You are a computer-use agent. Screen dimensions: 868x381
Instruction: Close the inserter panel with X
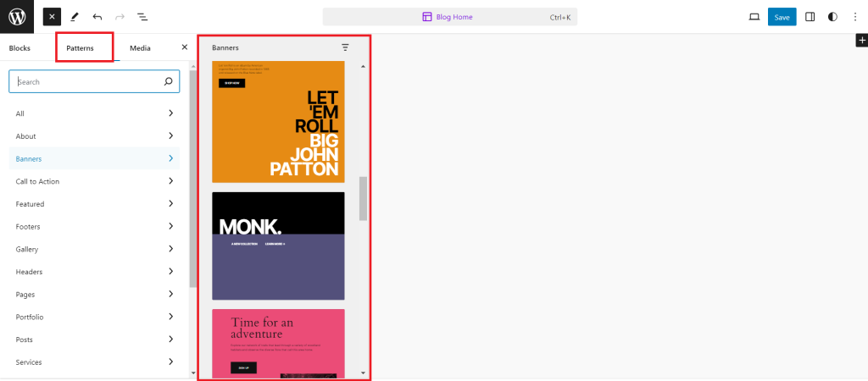coord(185,47)
